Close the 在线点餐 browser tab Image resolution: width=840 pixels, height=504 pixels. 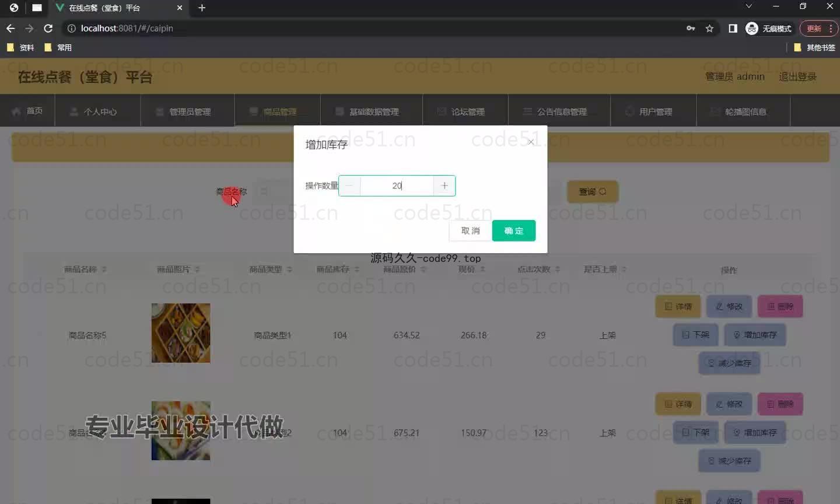[x=180, y=8]
